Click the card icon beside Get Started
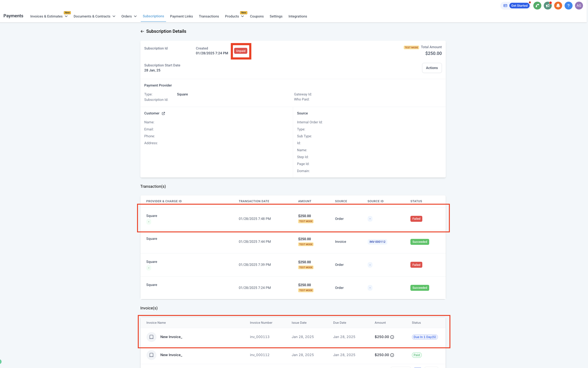 [505, 6]
